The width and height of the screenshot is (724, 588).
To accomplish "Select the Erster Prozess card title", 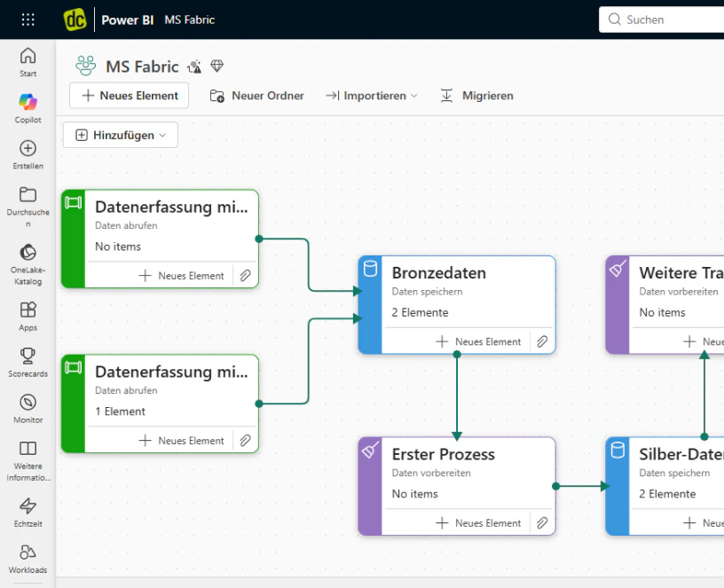I will 444,454.
